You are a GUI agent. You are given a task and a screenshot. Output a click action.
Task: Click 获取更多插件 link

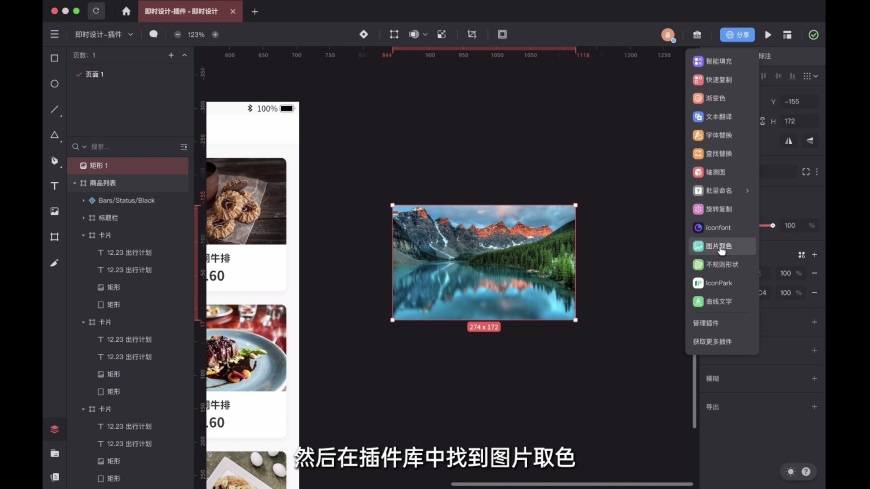[712, 341]
